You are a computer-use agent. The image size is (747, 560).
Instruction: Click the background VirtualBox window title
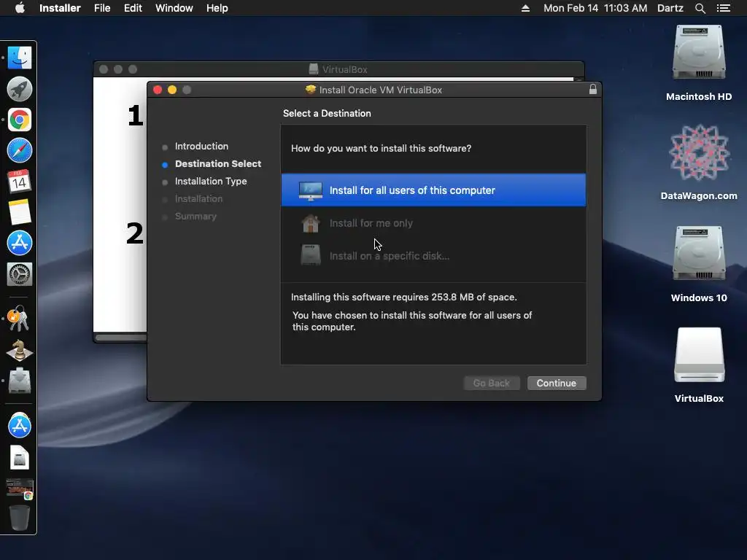point(344,69)
